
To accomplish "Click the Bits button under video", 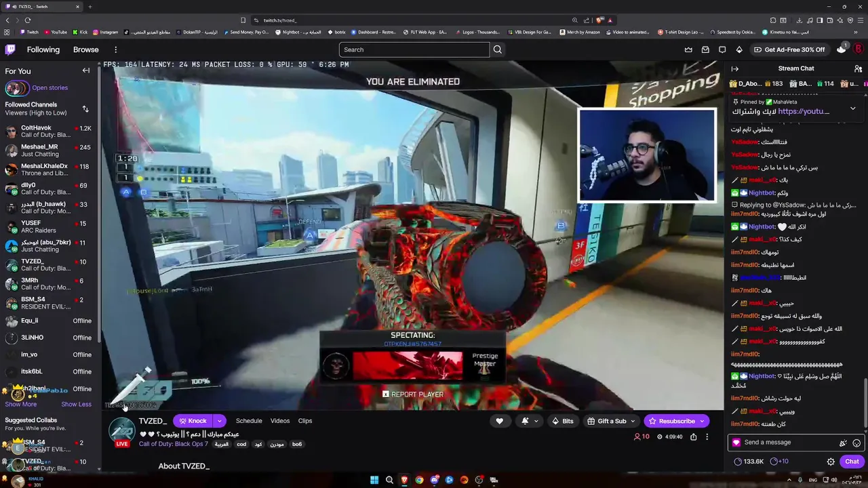I will click(563, 421).
